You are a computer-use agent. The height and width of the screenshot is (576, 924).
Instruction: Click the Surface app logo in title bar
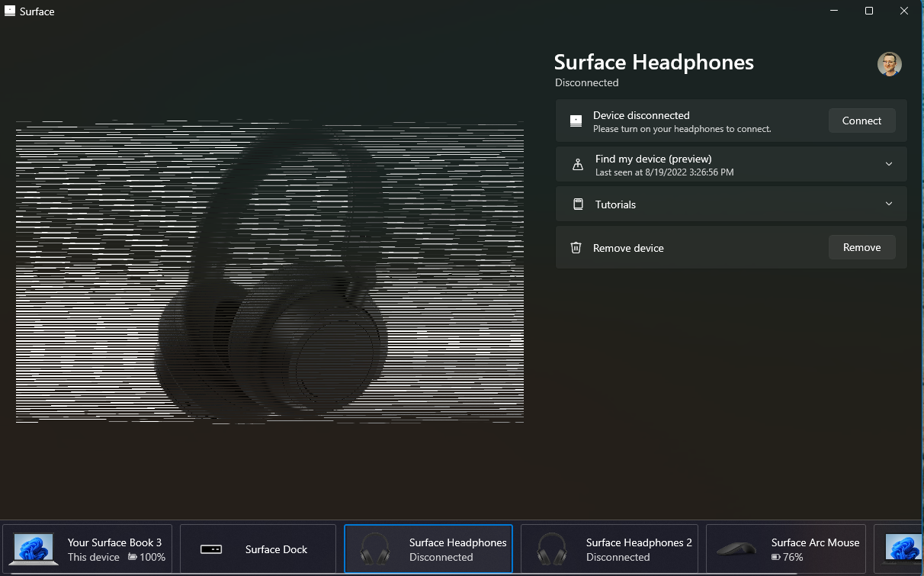(x=11, y=11)
